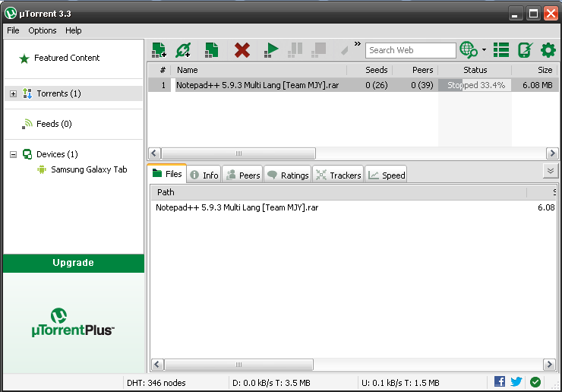Click the remote device icon in toolbar
The image size is (562, 392).
525,50
